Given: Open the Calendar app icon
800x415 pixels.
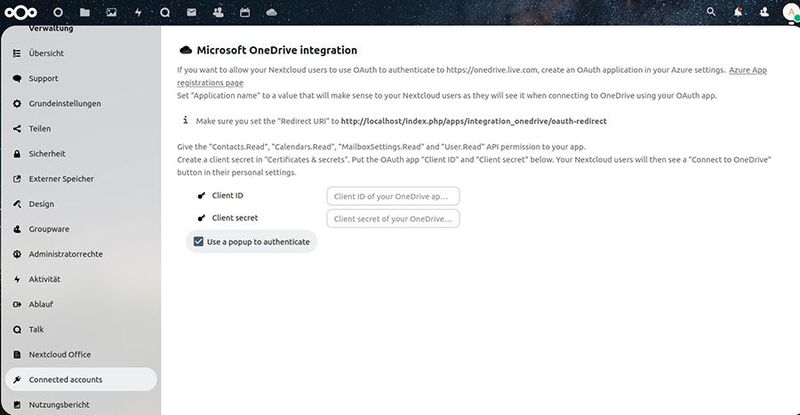Looking at the screenshot, I should (245, 12).
